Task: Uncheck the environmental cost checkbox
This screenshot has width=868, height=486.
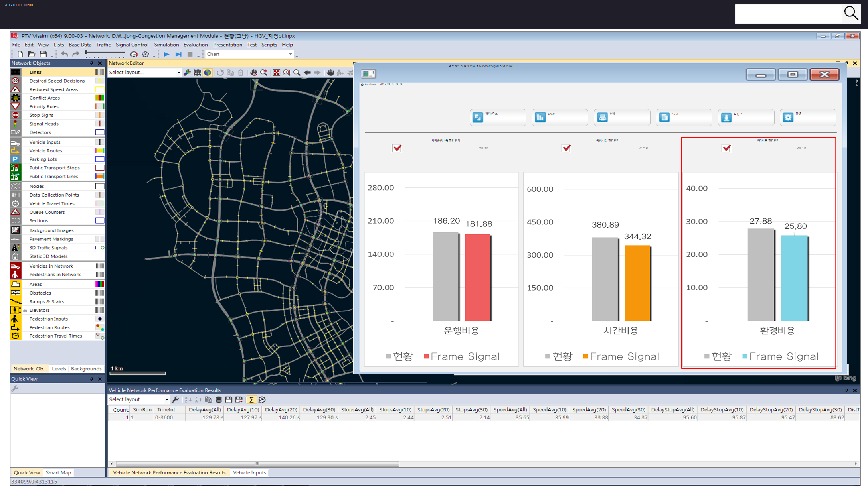Action: pos(726,148)
